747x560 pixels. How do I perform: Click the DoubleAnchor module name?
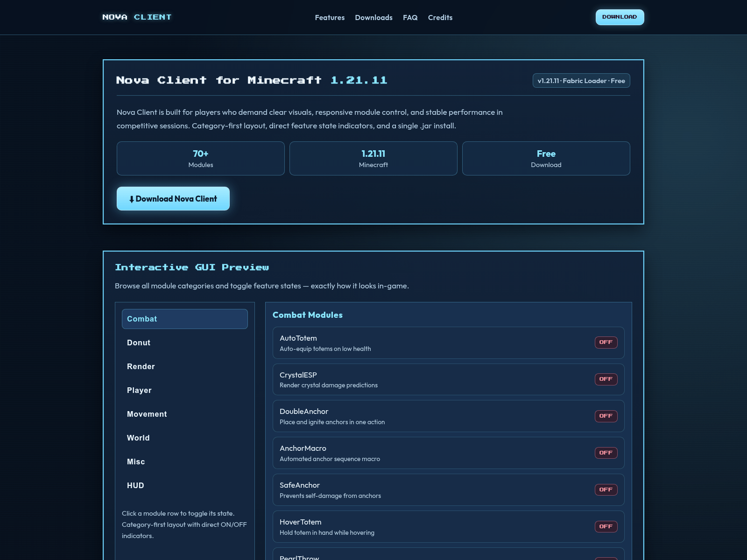coord(304,412)
